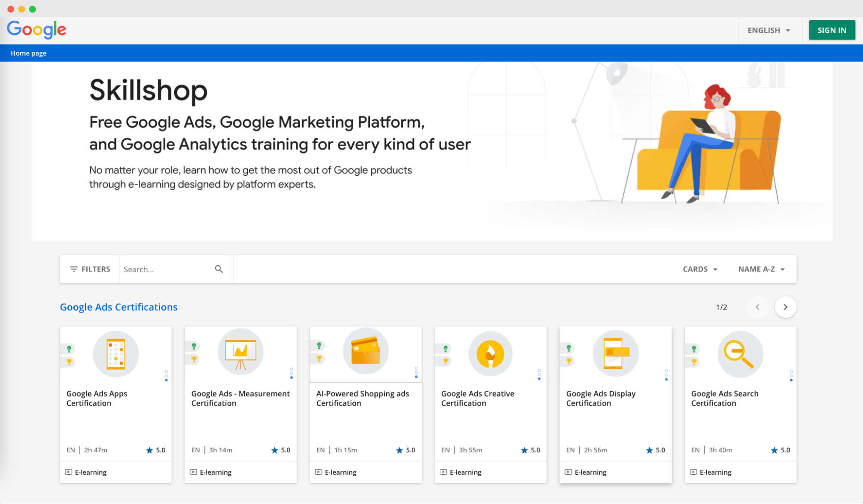
Task: Open Google Ads - Measurement Certification title
Action: pyautogui.click(x=240, y=398)
